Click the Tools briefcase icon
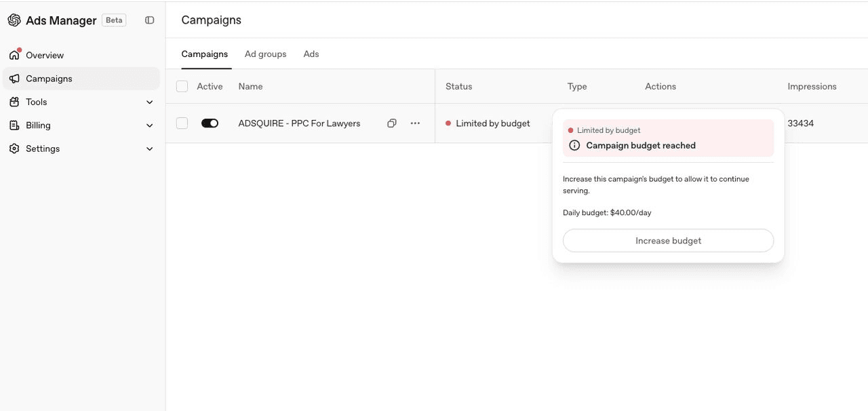 click(x=14, y=102)
